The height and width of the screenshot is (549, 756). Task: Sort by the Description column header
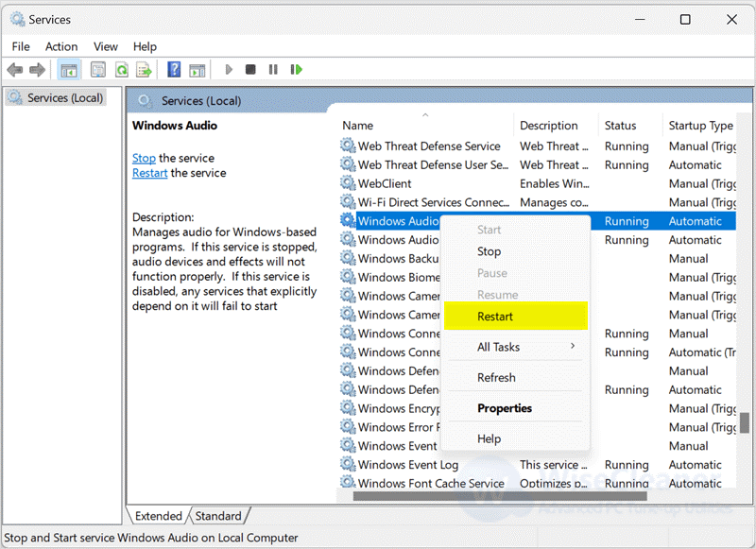557,126
